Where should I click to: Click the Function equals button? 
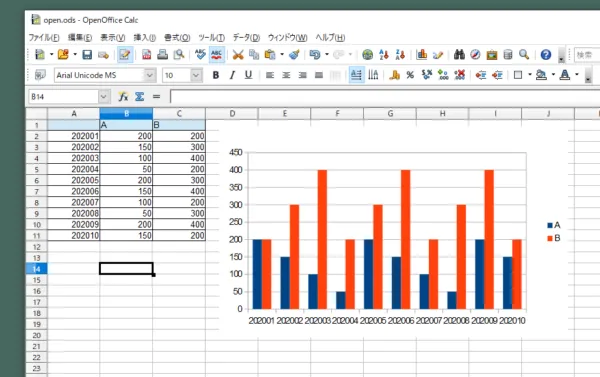pos(156,97)
